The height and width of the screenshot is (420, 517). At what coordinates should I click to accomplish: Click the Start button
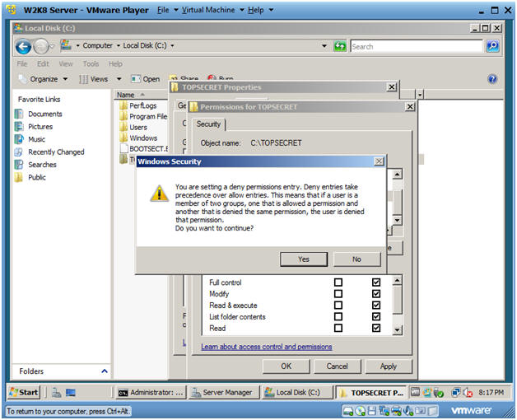coord(24,393)
